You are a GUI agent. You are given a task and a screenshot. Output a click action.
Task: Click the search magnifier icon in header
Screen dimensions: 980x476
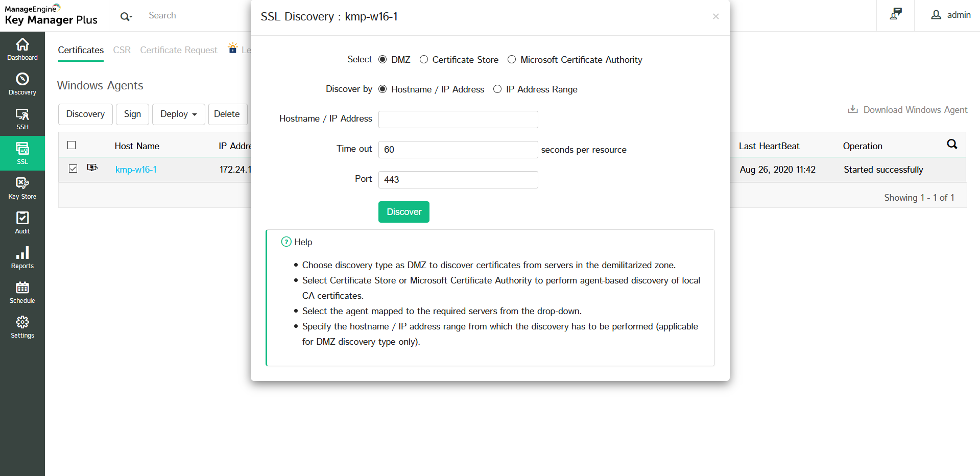tap(126, 16)
